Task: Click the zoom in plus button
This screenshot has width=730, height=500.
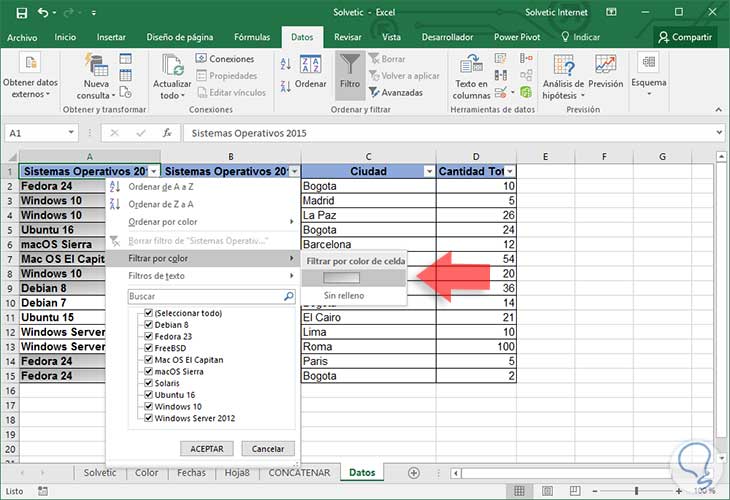Action: [679, 491]
